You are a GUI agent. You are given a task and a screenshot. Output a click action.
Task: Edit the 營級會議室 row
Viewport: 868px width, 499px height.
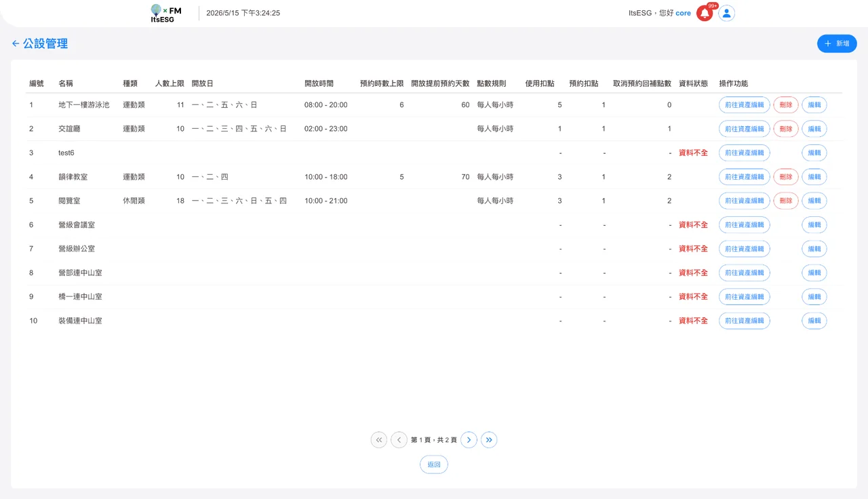(x=814, y=224)
